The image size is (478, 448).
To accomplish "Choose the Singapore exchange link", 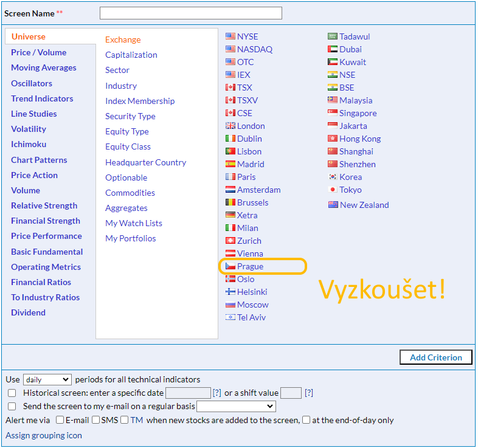I will pos(358,113).
